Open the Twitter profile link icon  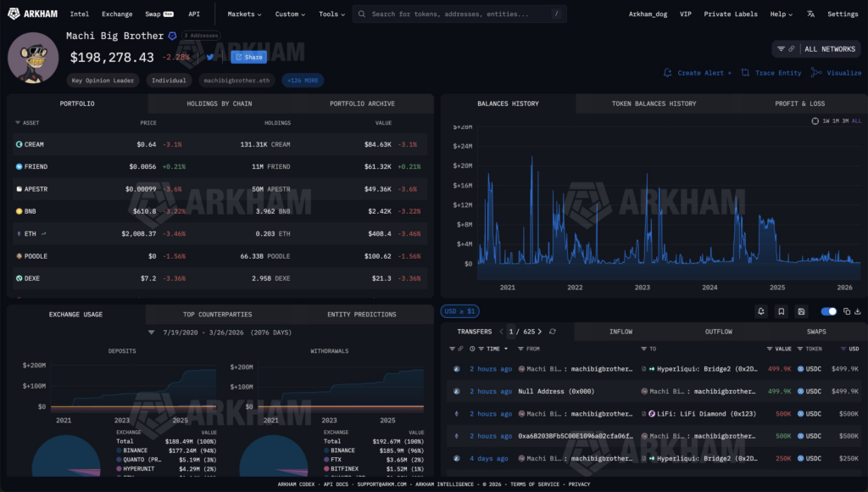tap(209, 57)
